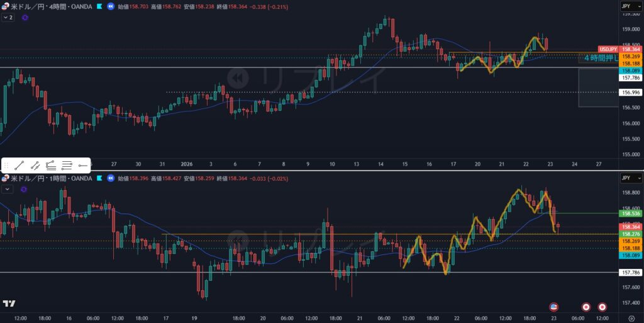
Task: Toggle the purple indicator icon on lower chart
Action: [25, 188]
